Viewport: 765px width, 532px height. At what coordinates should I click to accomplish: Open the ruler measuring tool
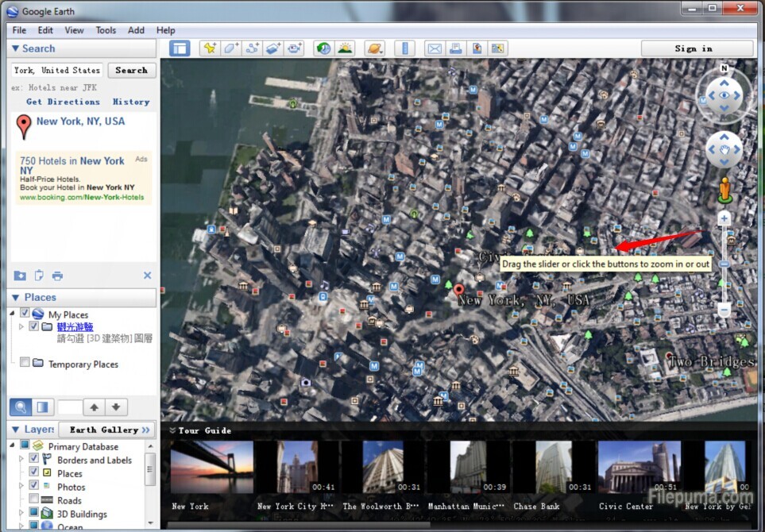(x=404, y=48)
